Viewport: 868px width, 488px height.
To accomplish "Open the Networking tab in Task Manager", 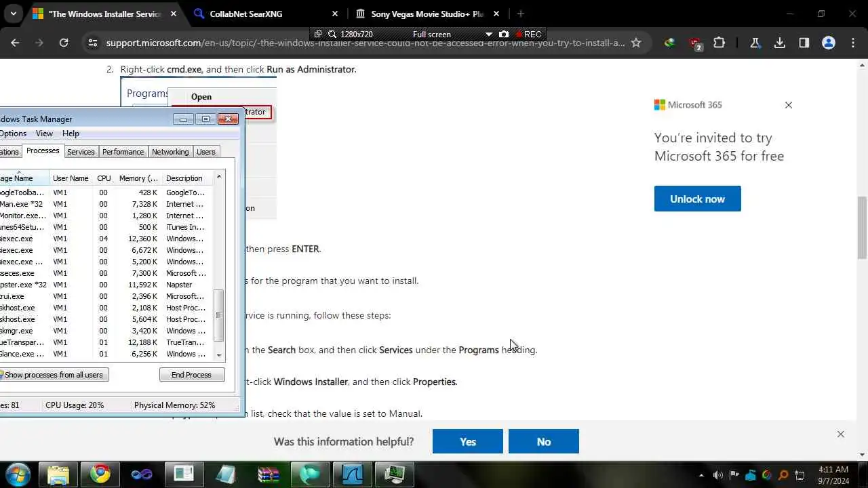I will coord(170,152).
